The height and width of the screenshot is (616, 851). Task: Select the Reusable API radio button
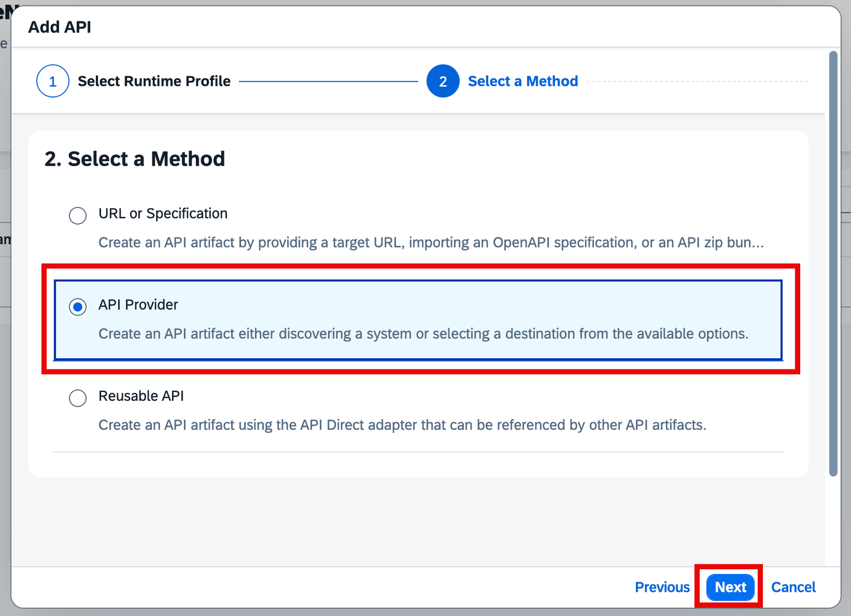click(77, 398)
